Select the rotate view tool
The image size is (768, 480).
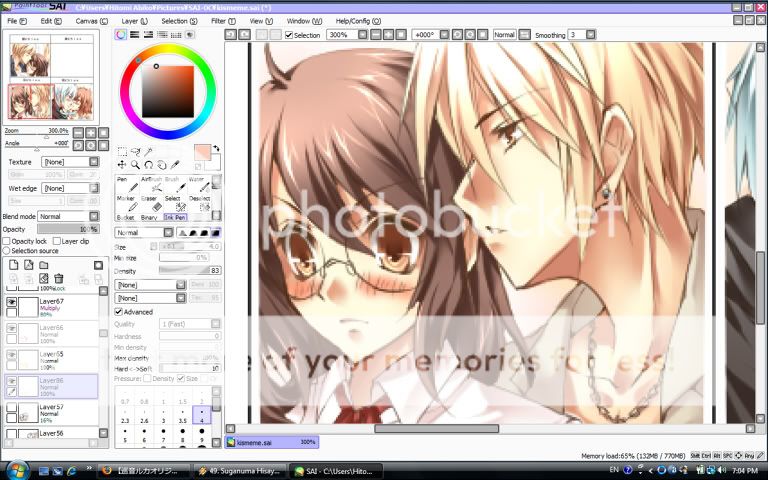click(148, 165)
